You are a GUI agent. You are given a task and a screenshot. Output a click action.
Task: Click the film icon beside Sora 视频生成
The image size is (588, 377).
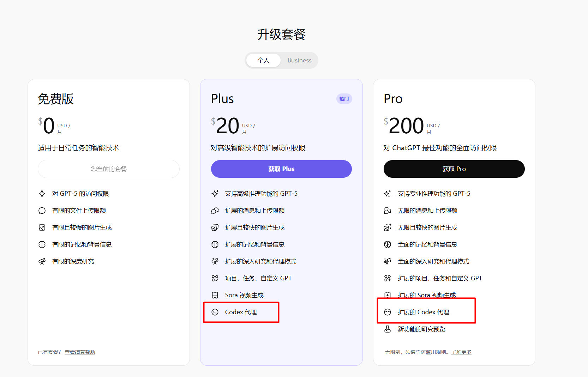pos(215,295)
